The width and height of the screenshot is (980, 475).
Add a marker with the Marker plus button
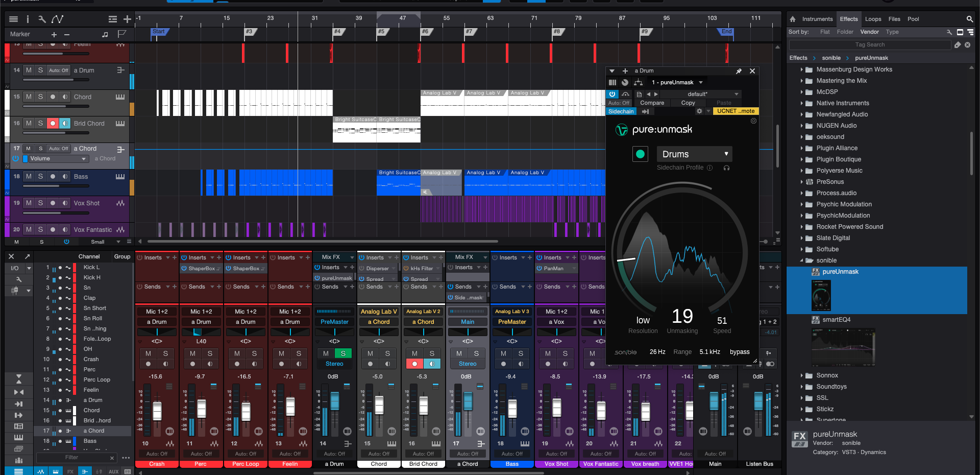pyautogui.click(x=54, y=34)
